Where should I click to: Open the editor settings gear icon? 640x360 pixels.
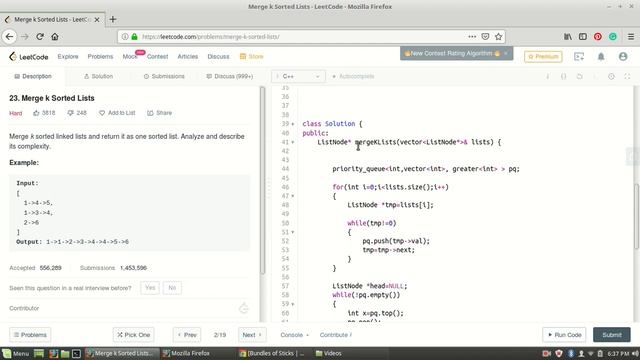click(x=611, y=76)
